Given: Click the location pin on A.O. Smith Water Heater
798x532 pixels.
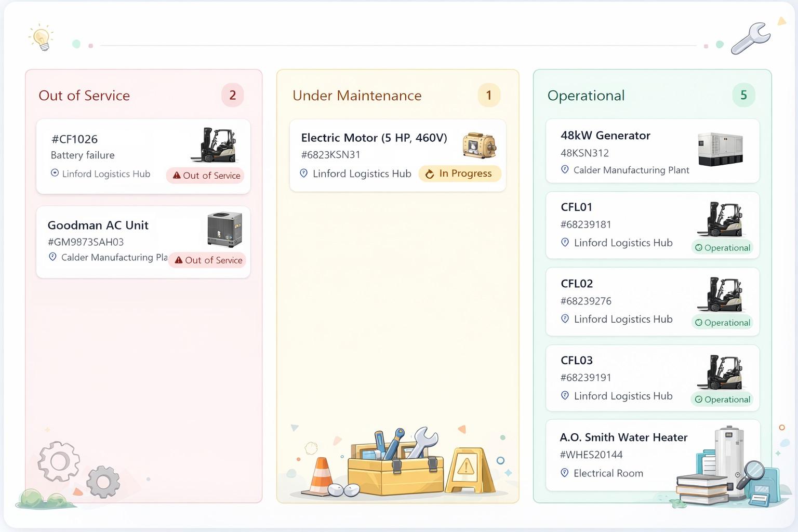Looking at the screenshot, I should (x=564, y=473).
